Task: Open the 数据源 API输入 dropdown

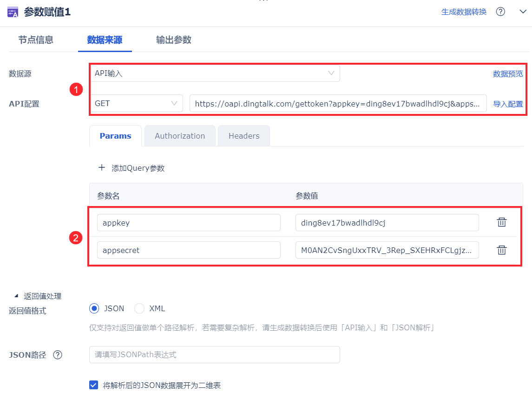Action: [x=215, y=73]
